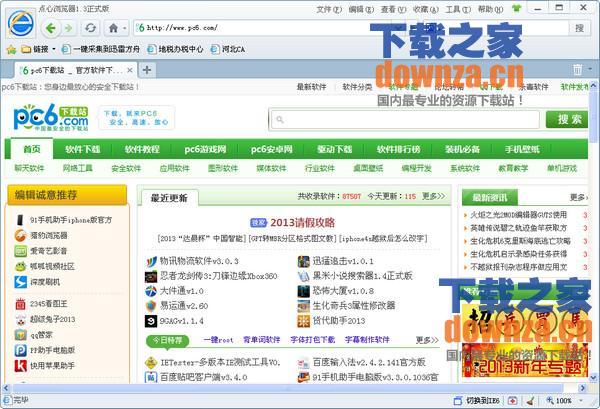Select the 首页 navigation tab
600x409 pixels.
point(32,149)
